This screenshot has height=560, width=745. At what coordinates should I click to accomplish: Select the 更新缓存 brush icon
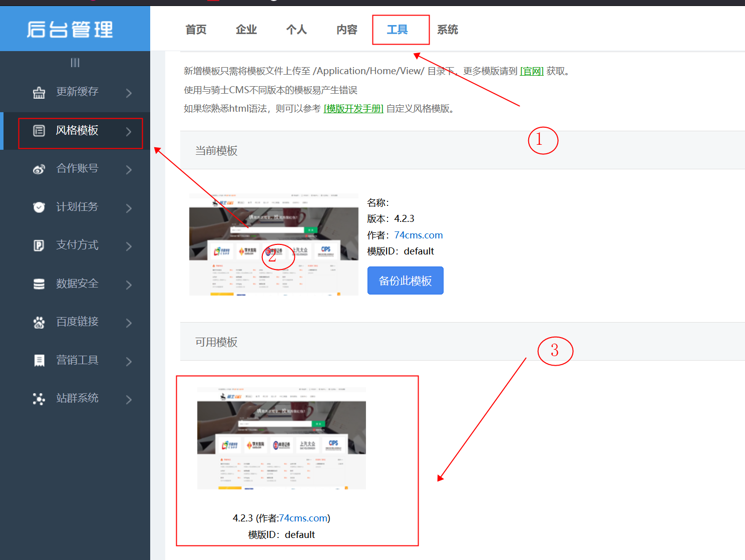tap(39, 92)
